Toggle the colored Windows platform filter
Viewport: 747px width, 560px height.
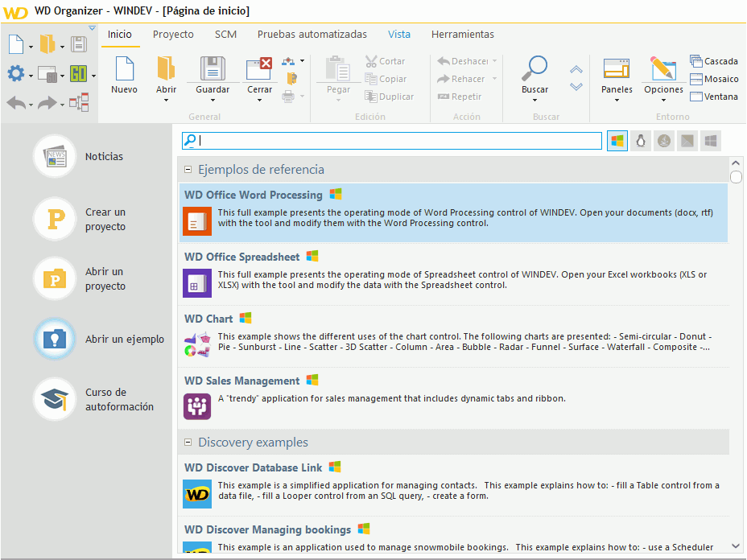pyautogui.click(x=617, y=141)
